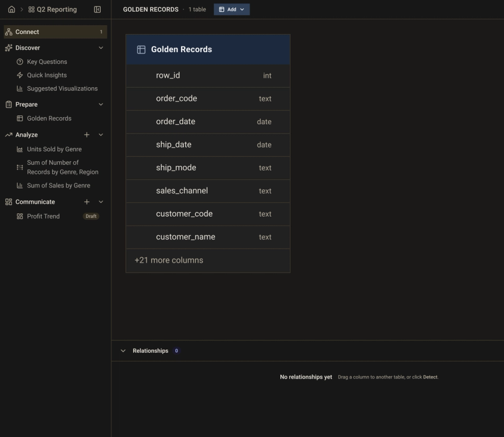Viewport: 504px width, 437px height.
Task: Click the Analyze trend-line icon
Action: point(9,135)
